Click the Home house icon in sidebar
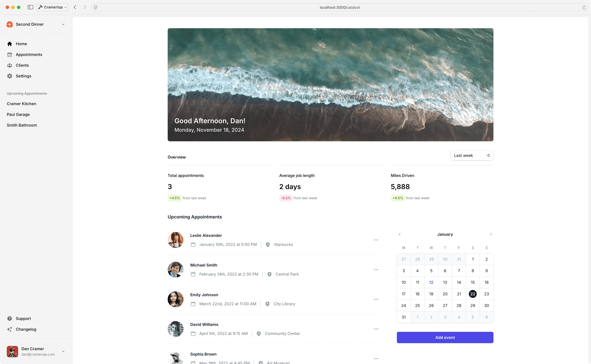Screen dimensions: 591x364 click(10, 44)
